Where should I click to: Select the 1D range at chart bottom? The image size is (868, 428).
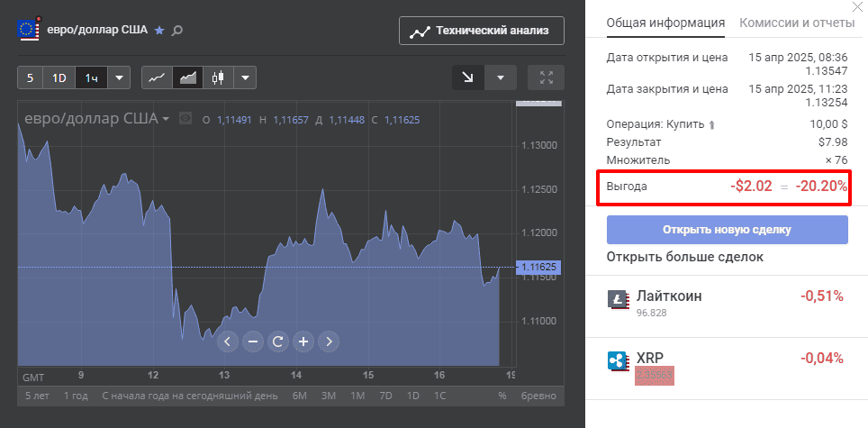[413, 396]
